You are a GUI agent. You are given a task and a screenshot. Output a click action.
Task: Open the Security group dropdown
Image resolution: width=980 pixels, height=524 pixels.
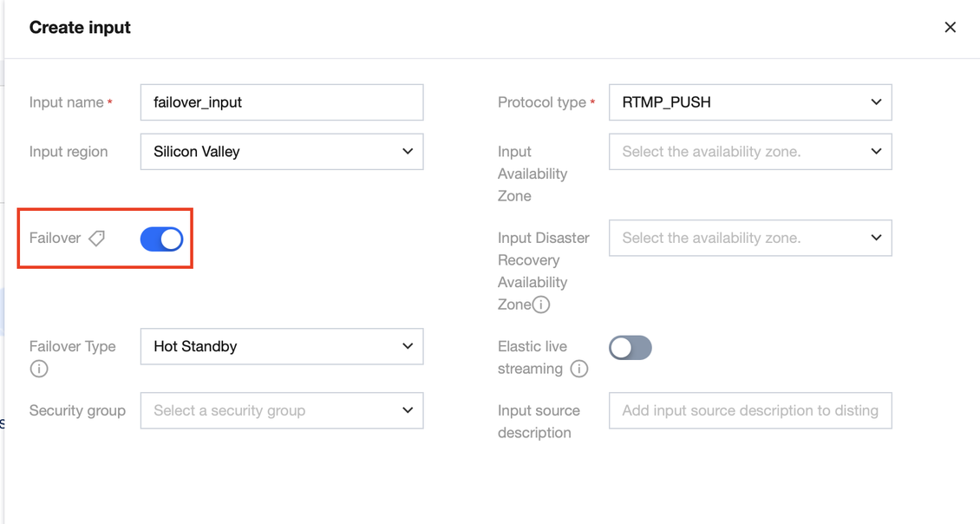pos(282,411)
